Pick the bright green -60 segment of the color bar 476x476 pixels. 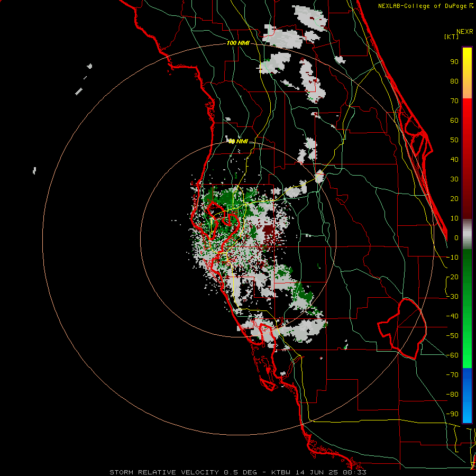coord(467,358)
